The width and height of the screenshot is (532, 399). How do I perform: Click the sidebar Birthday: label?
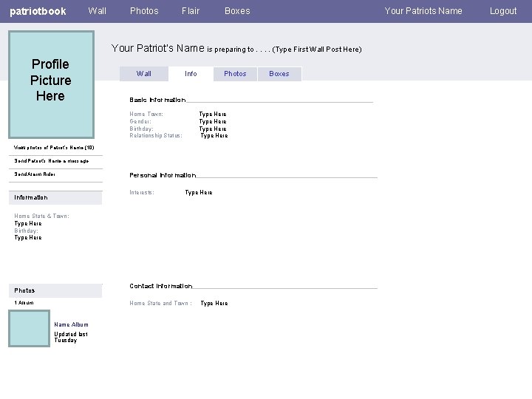coord(26,231)
